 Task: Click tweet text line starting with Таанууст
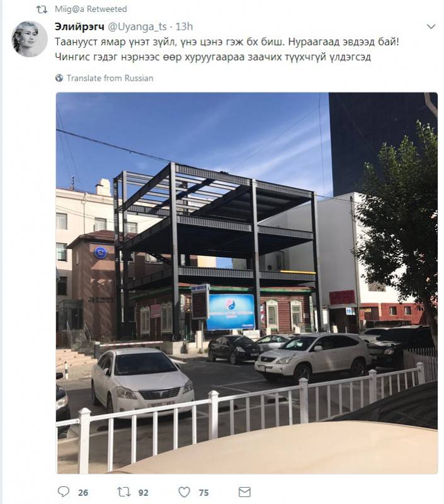tap(227, 42)
